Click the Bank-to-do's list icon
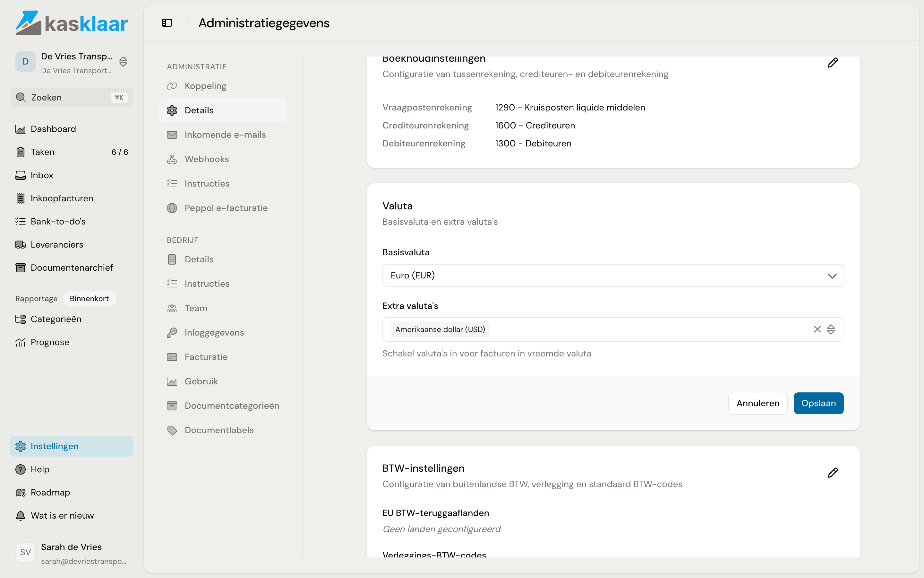 tap(20, 221)
